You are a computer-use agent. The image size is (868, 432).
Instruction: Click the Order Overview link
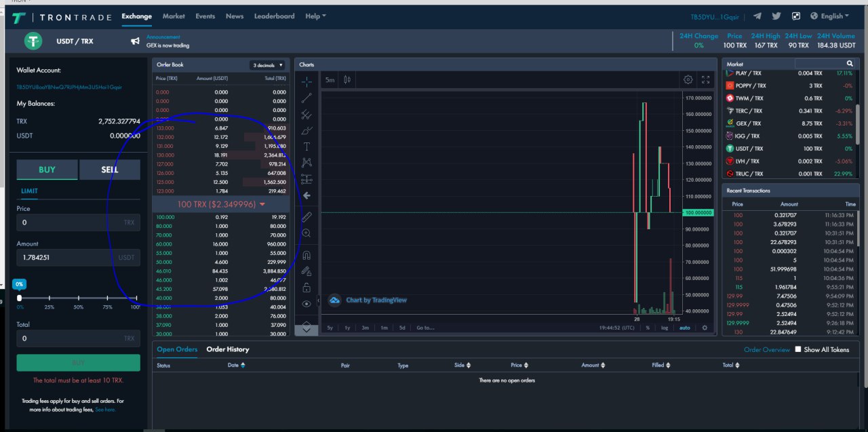coord(767,350)
